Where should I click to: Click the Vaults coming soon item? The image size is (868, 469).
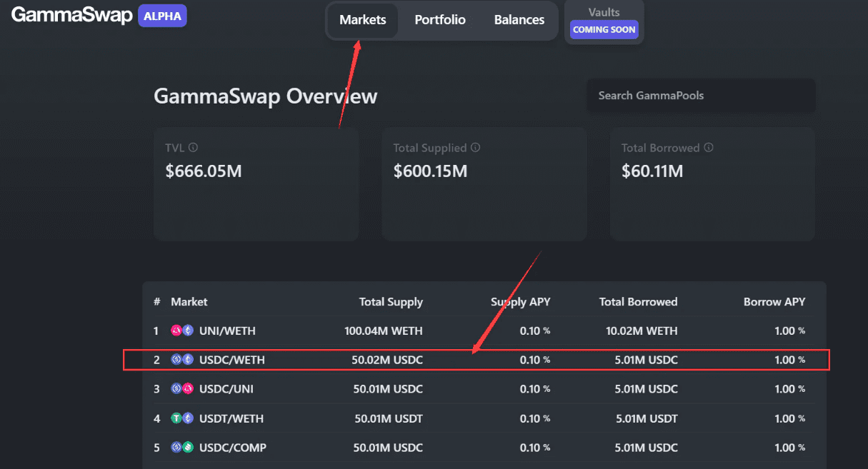tap(604, 21)
